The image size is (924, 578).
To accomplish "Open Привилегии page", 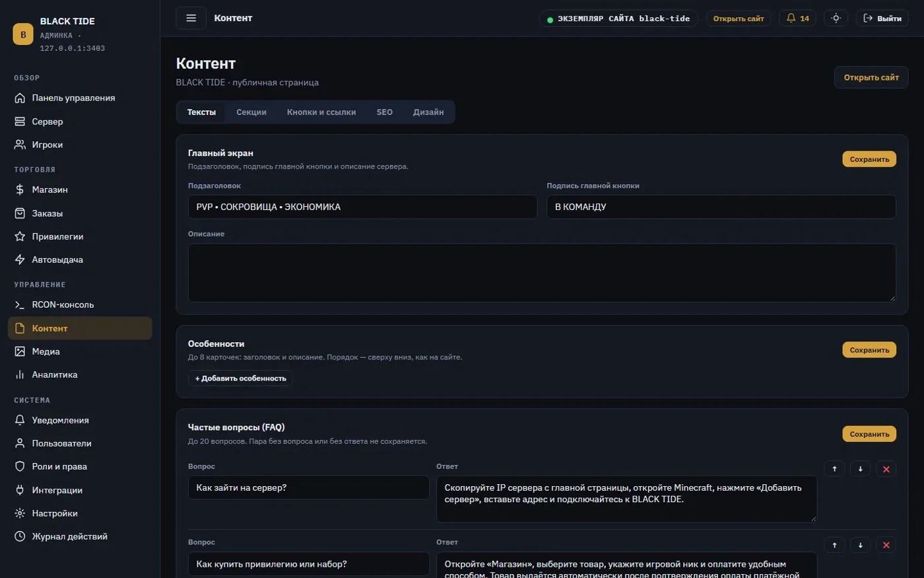I will (x=80, y=236).
